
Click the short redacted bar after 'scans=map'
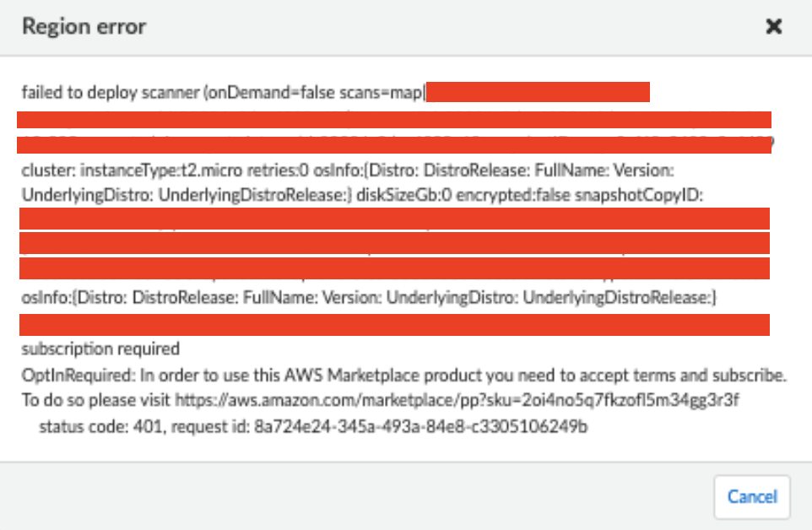538,92
